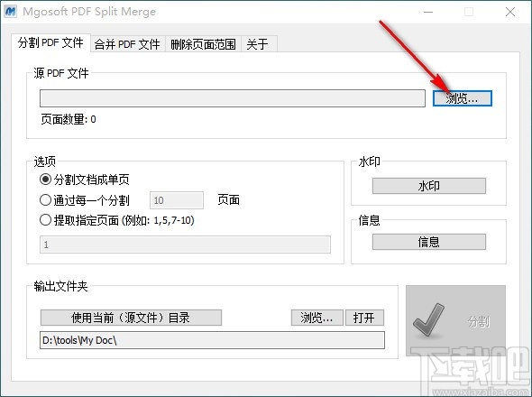The height and width of the screenshot is (397, 532).
Task: Open the 水印 watermark settings button
Action: click(x=429, y=186)
